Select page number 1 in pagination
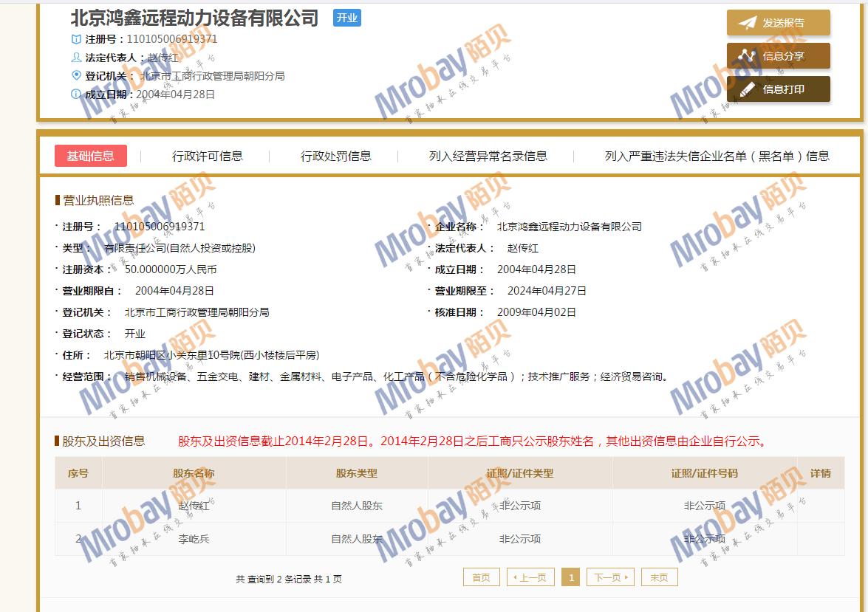The width and height of the screenshot is (868, 612). coord(570,577)
